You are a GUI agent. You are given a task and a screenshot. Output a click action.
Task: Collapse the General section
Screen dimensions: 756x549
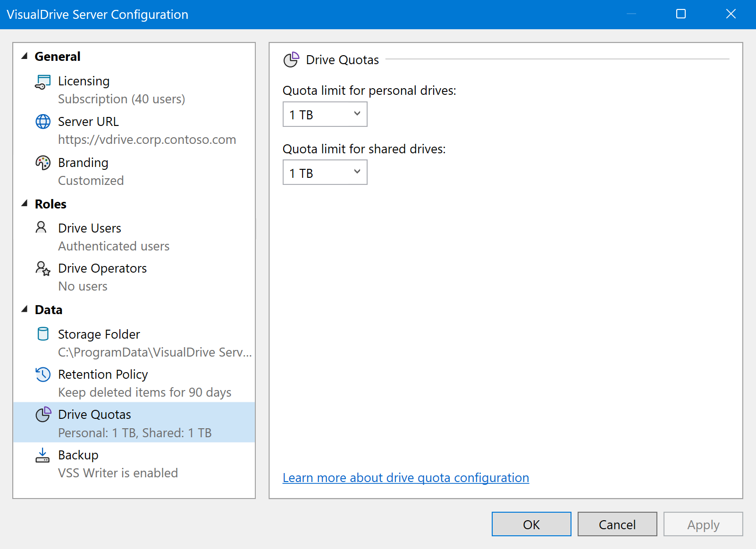(x=25, y=56)
